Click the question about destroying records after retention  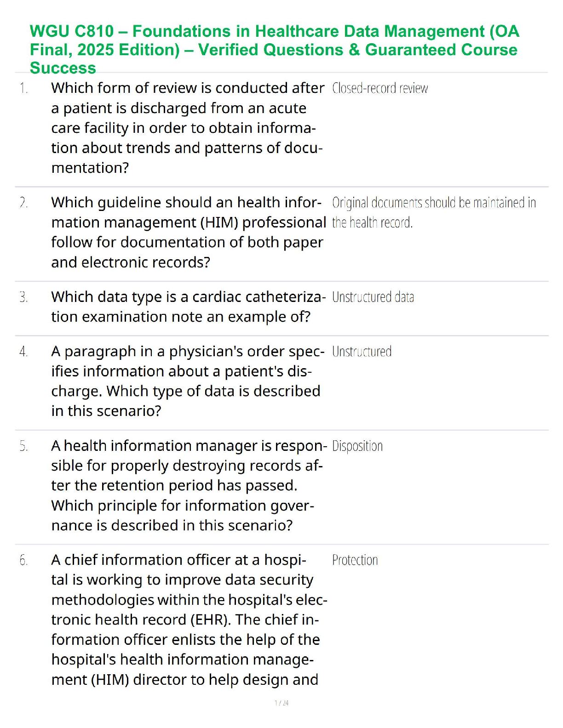(x=188, y=485)
